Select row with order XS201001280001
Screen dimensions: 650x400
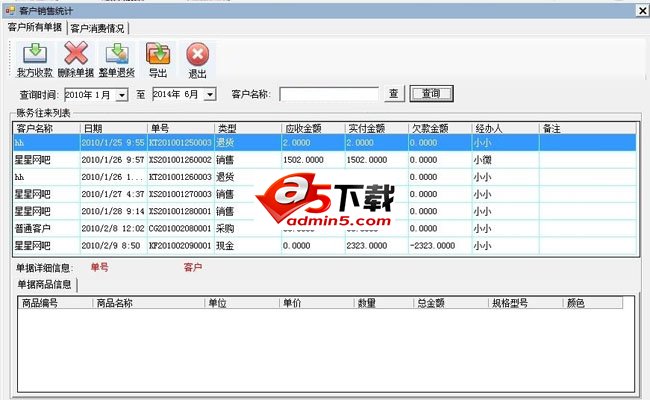click(x=325, y=211)
